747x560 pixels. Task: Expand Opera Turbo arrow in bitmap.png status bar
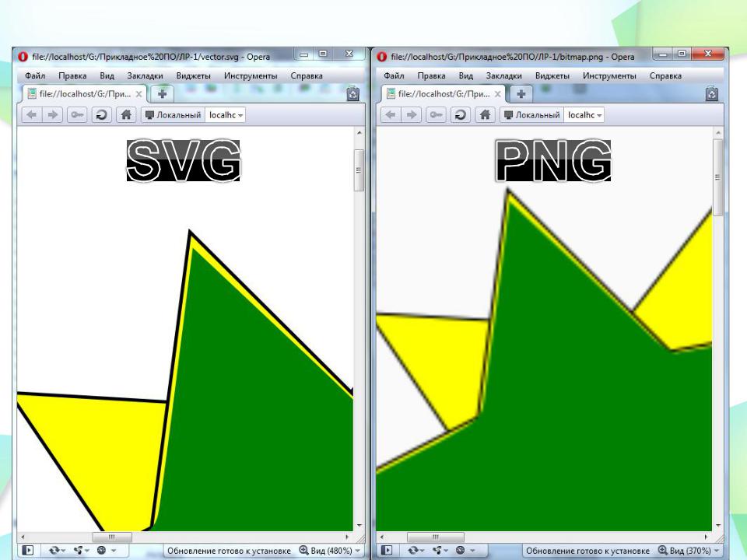[472, 551]
